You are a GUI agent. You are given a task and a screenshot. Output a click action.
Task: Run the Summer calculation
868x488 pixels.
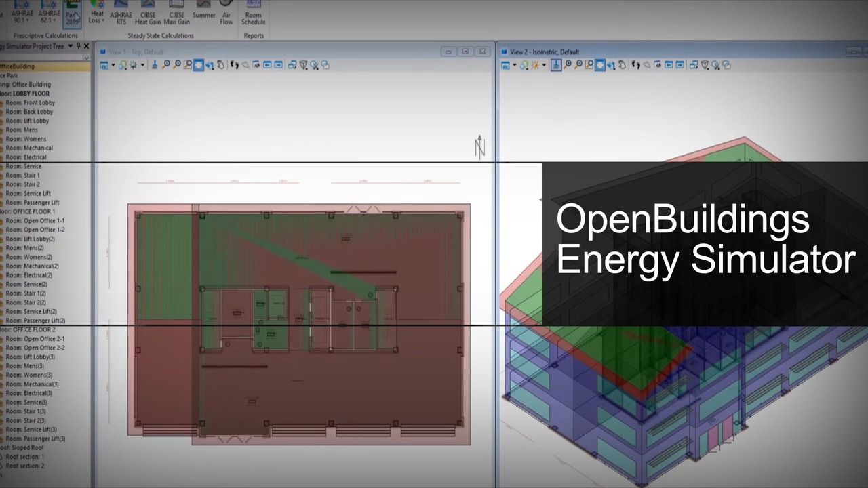pos(203,11)
